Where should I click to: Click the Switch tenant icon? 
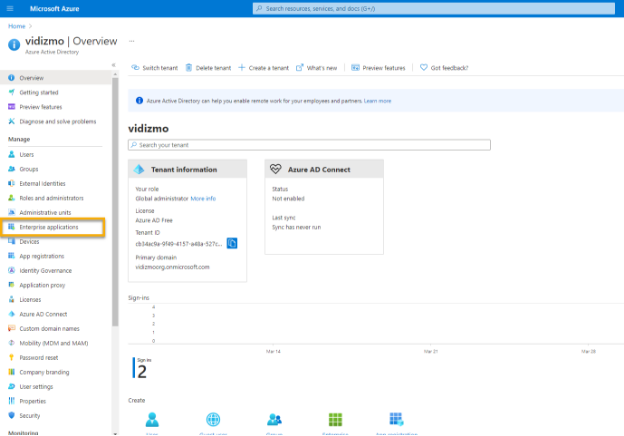tap(136, 68)
